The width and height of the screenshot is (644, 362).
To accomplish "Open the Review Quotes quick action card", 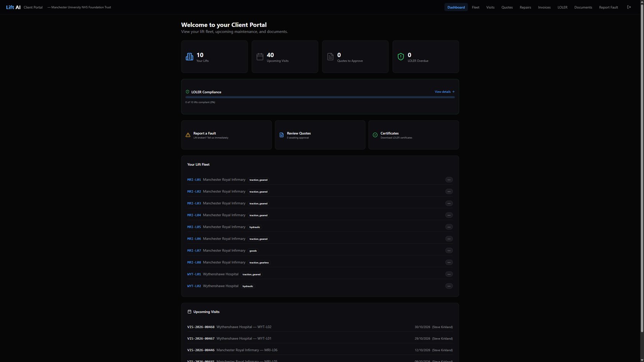I will (320, 135).
